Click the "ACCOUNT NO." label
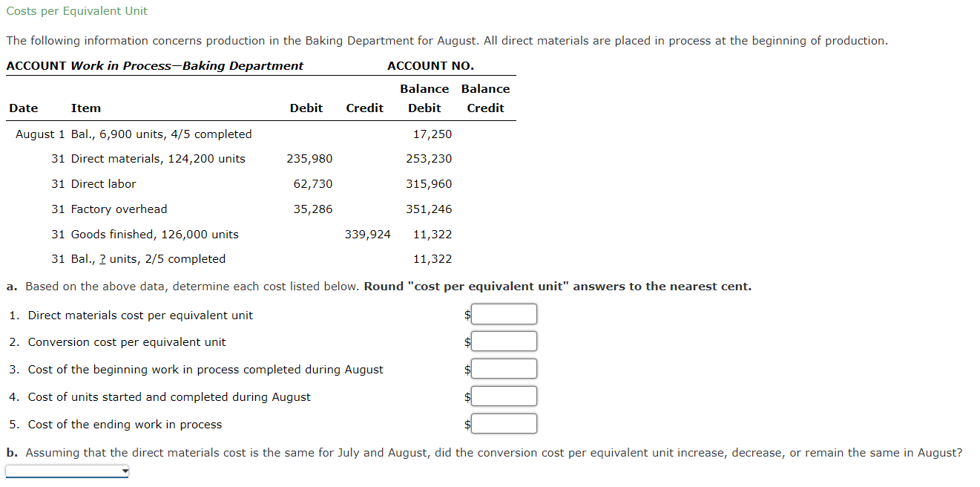The height and width of the screenshot is (487, 980). 430,65
